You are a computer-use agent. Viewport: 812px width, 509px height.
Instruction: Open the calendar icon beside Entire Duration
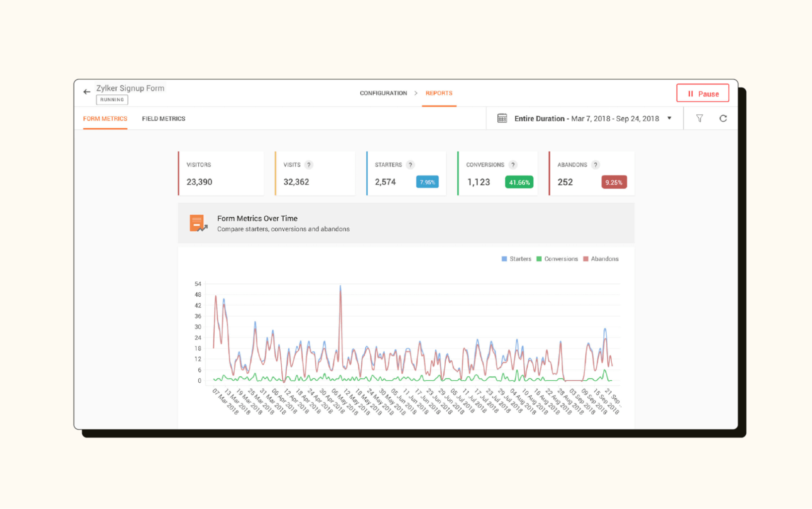[x=502, y=118]
